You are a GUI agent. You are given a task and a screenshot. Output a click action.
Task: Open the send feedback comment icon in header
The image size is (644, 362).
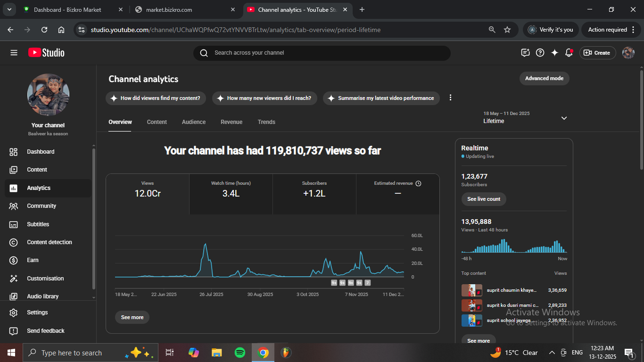pos(525,53)
